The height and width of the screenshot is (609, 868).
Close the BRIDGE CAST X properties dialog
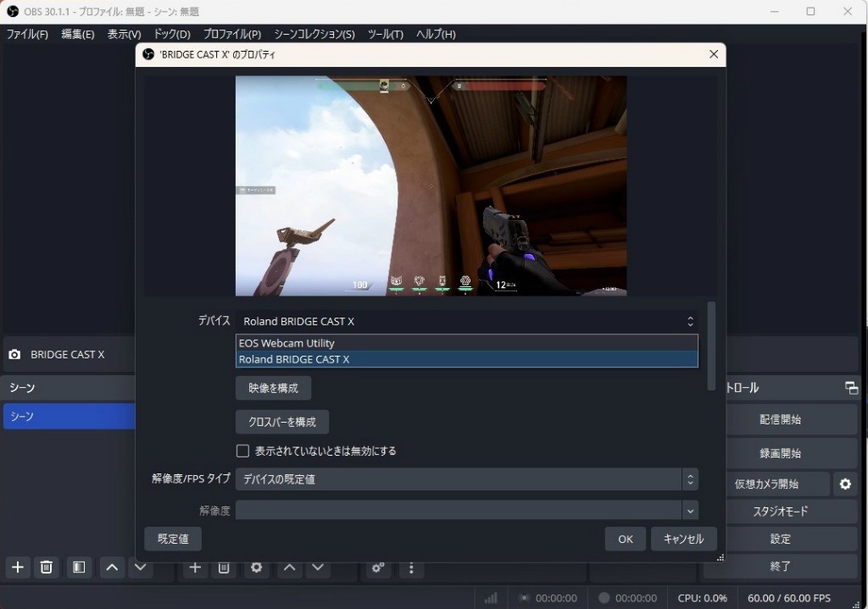(x=714, y=54)
